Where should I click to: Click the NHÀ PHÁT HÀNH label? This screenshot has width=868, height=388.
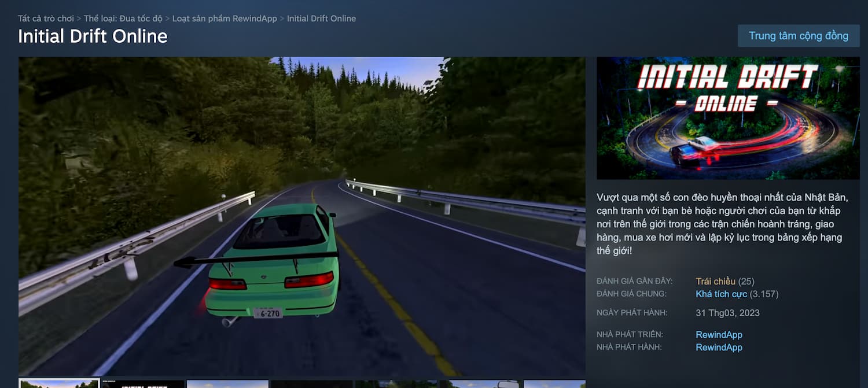(x=629, y=347)
